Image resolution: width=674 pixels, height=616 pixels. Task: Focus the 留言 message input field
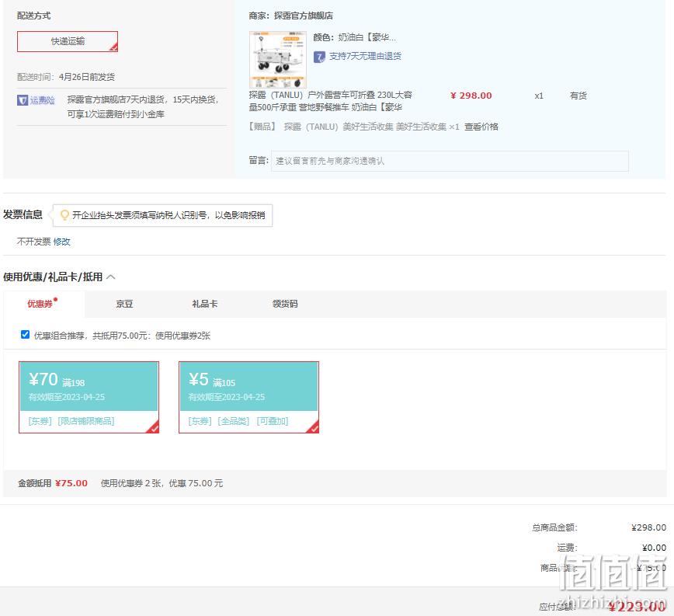click(x=450, y=162)
